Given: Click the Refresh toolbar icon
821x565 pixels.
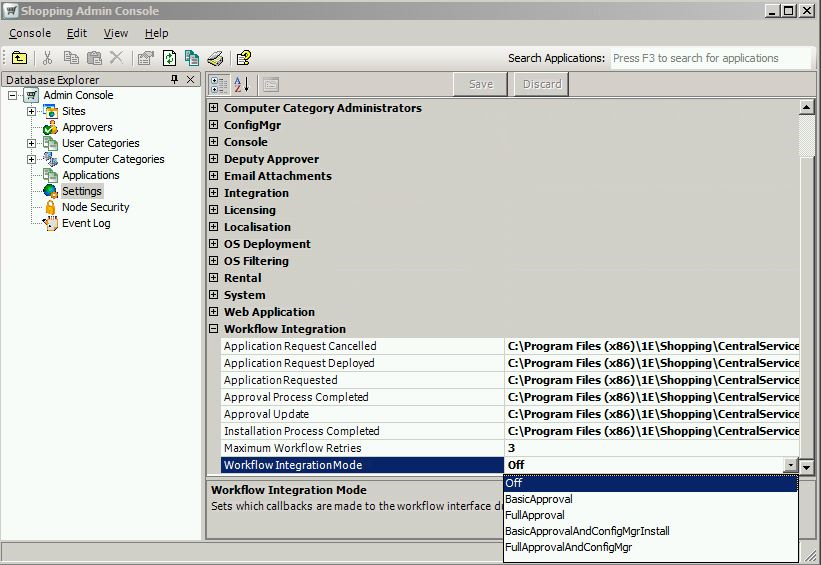Looking at the screenshot, I should pyautogui.click(x=170, y=58).
